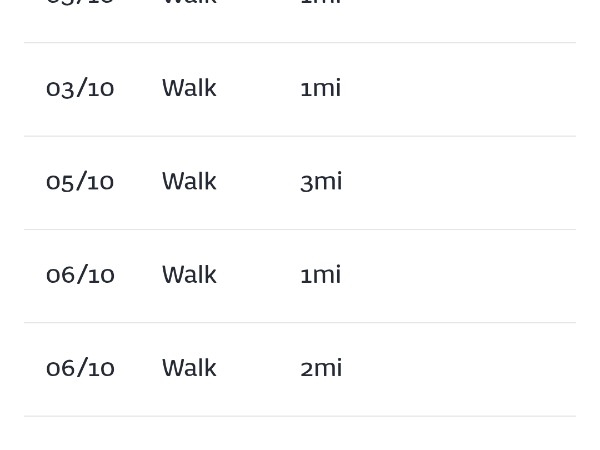The image size is (600, 450).
Task: Select Walk in the 06/10 1mi row
Action: (189, 274)
